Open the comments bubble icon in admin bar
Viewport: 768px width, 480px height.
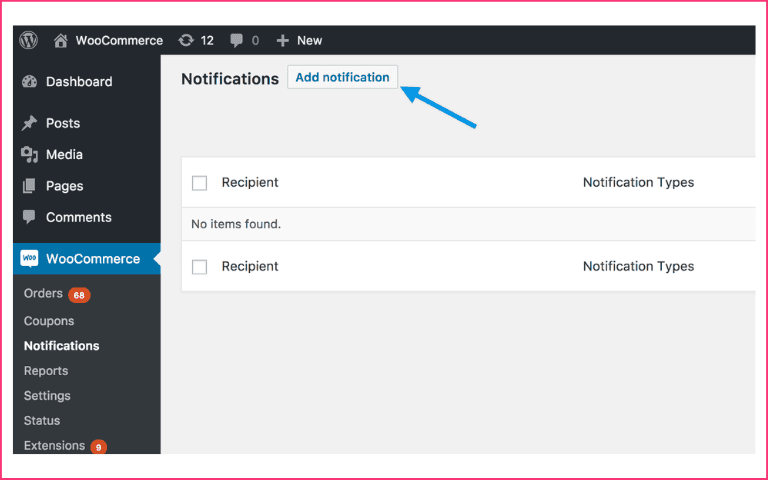pos(237,41)
